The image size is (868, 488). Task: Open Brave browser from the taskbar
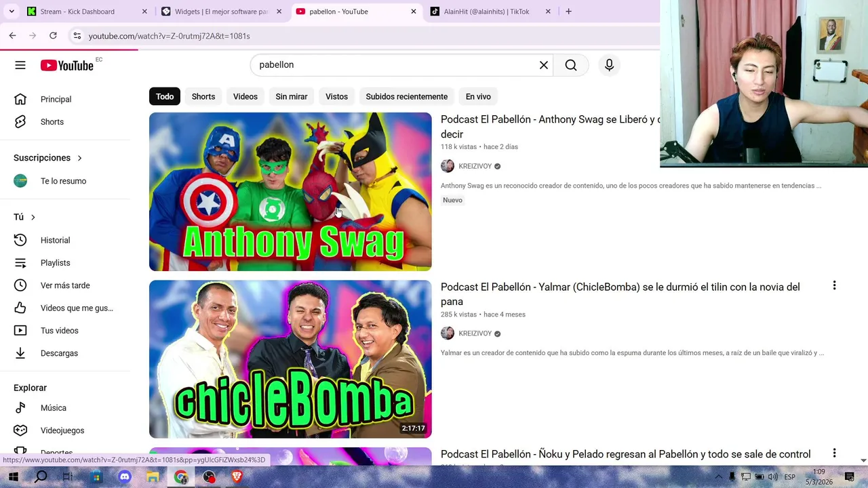237,476
